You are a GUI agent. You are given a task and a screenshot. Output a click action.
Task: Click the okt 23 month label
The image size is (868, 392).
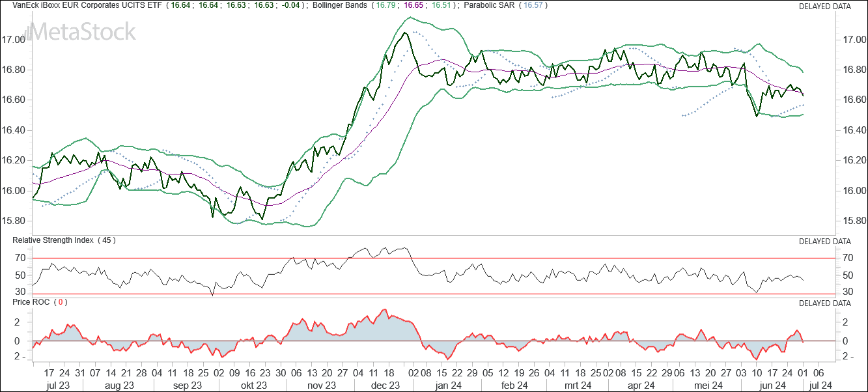click(254, 385)
